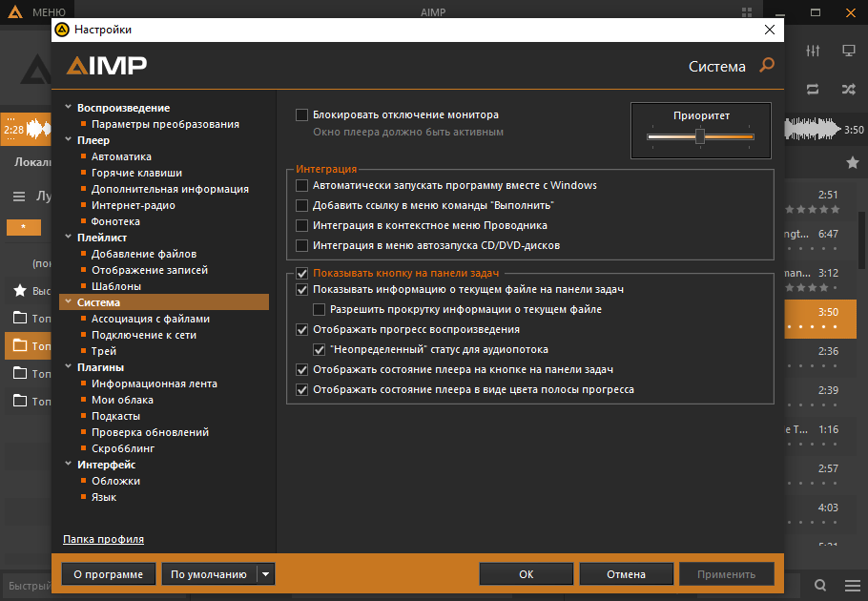Click the monitor icon in AIMP main window
Viewport: 868px width, 601px height.
(x=849, y=51)
